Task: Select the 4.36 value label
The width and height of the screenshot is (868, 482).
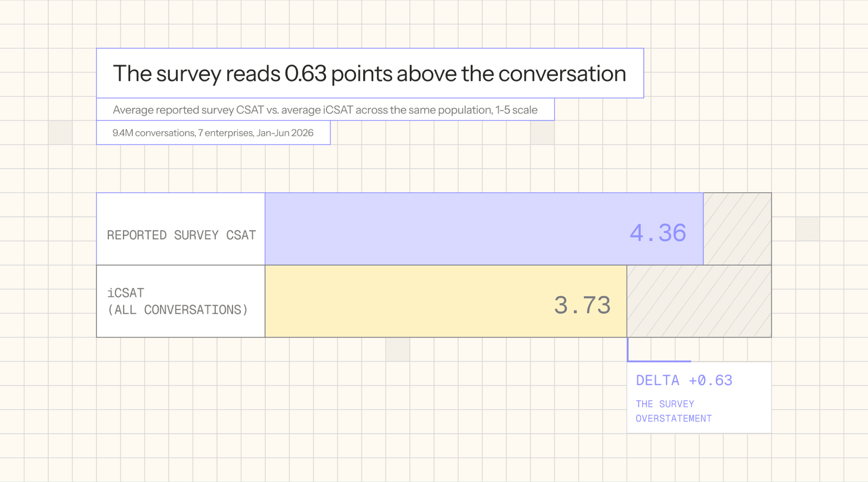Action: point(658,233)
